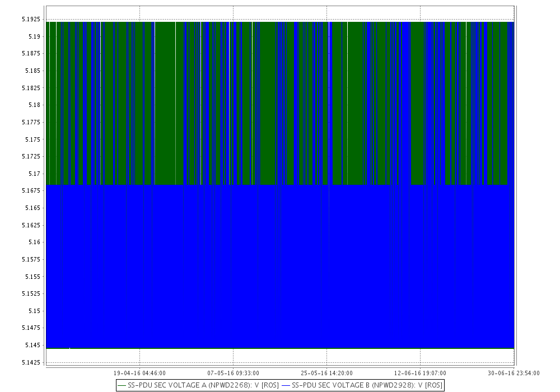Click y-axis value 5.1775
Viewport: 560px width, 392px height.
[x=31, y=122]
